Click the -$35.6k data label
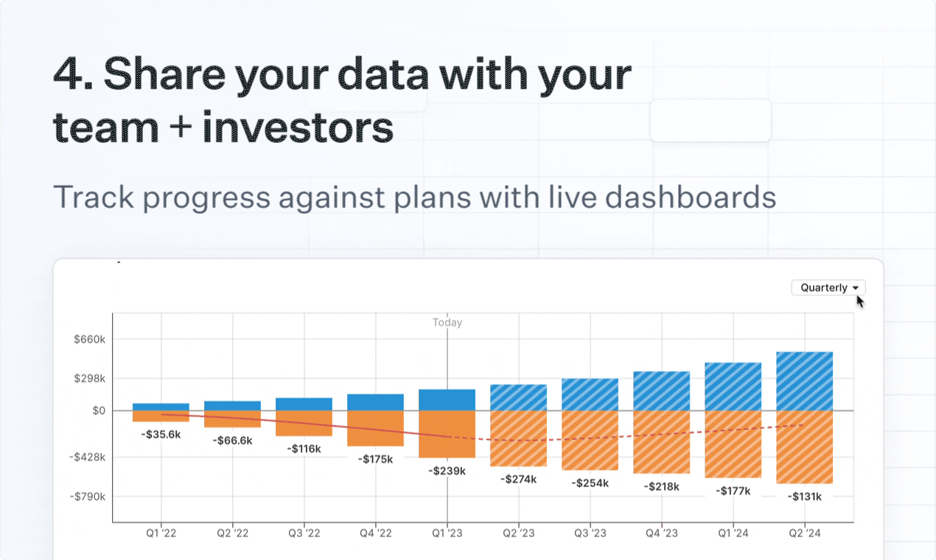Screen dimensions: 936x560 pos(161,434)
